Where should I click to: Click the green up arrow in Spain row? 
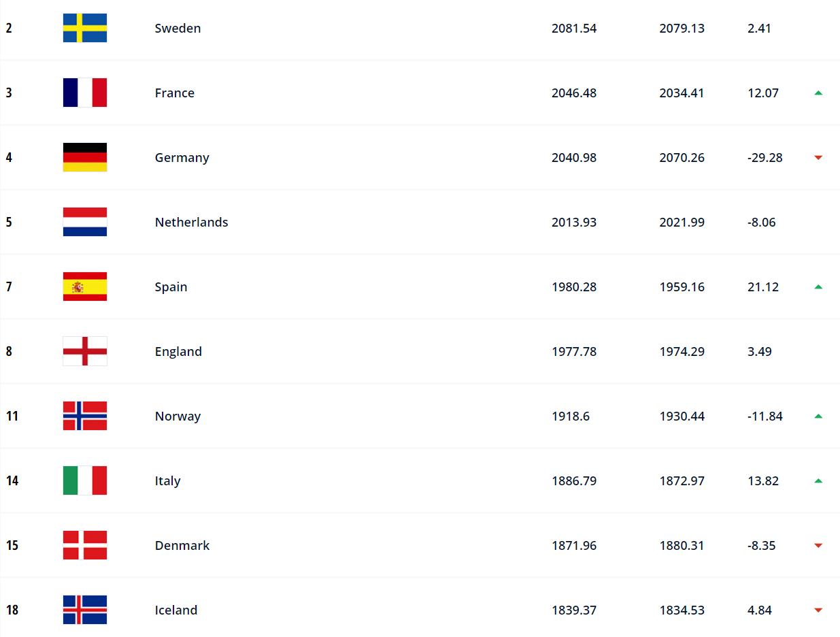click(x=818, y=287)
